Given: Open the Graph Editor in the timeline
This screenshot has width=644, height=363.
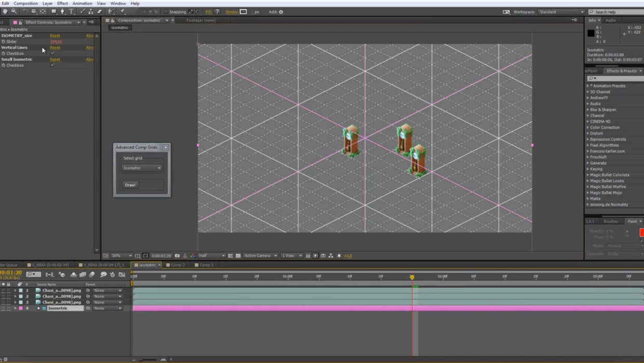Looking at the screenshot, I should (x=122, y=275).
